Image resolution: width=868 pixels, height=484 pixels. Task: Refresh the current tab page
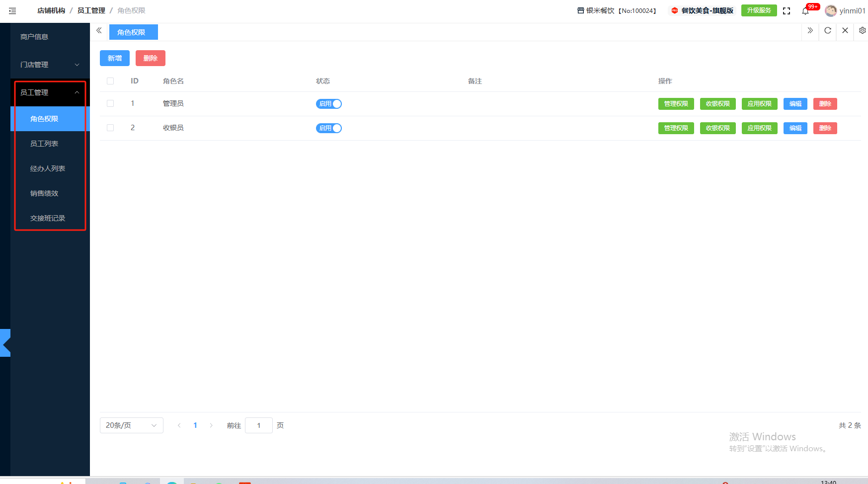(x=828, y=30)
